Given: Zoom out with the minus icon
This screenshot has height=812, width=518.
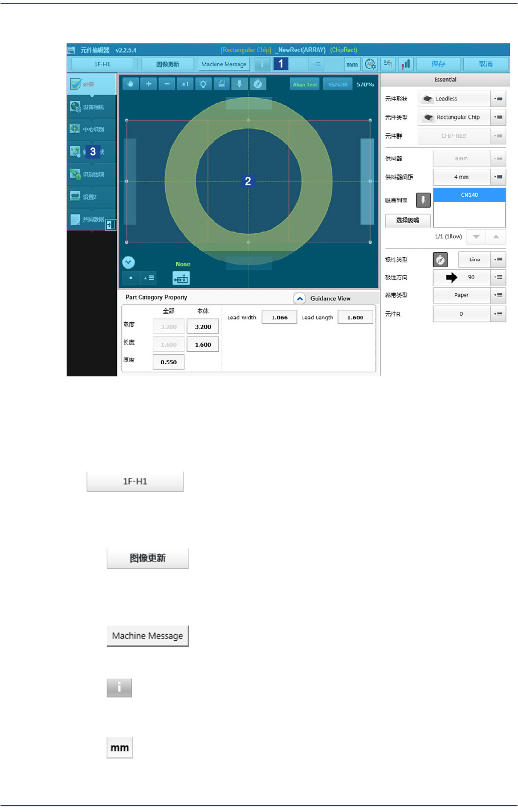Looking at the screenshot, I should click(167, 84).
